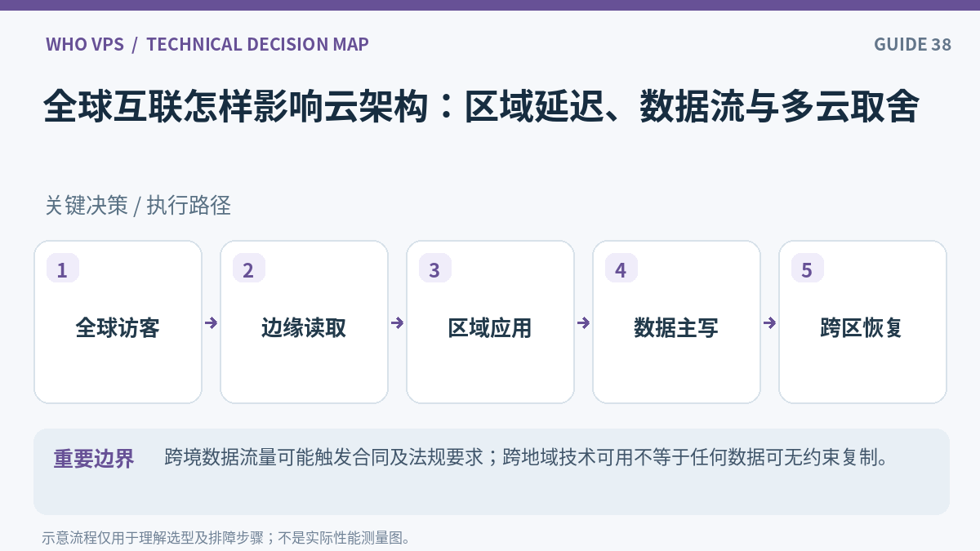Click the TECHNICAL DECISION MAP label

pos(257,44)
